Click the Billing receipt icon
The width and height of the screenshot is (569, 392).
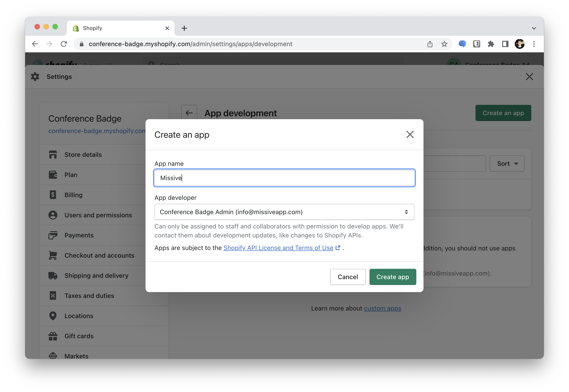point(53,195)
